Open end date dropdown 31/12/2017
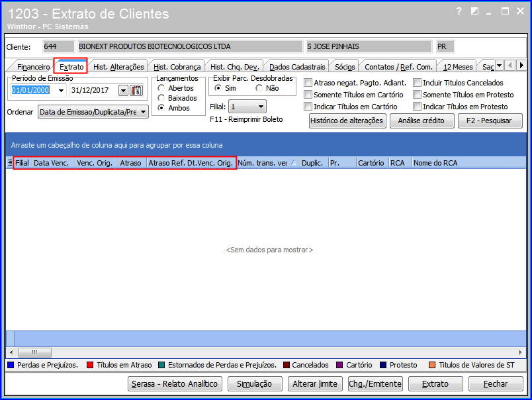The height and width of the screenshot is (400, 532). pyautogui.click(x=123, y=90)
